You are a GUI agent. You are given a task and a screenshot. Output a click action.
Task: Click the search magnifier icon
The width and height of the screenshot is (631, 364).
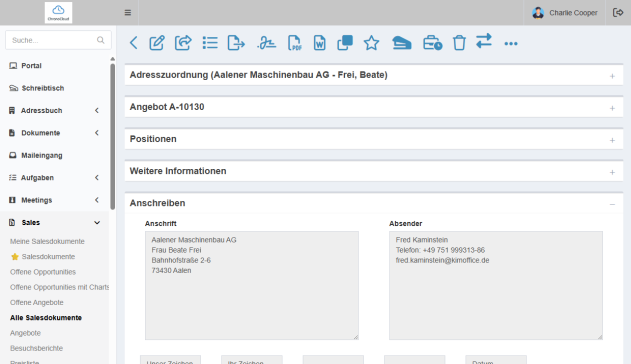pos(100,40)
